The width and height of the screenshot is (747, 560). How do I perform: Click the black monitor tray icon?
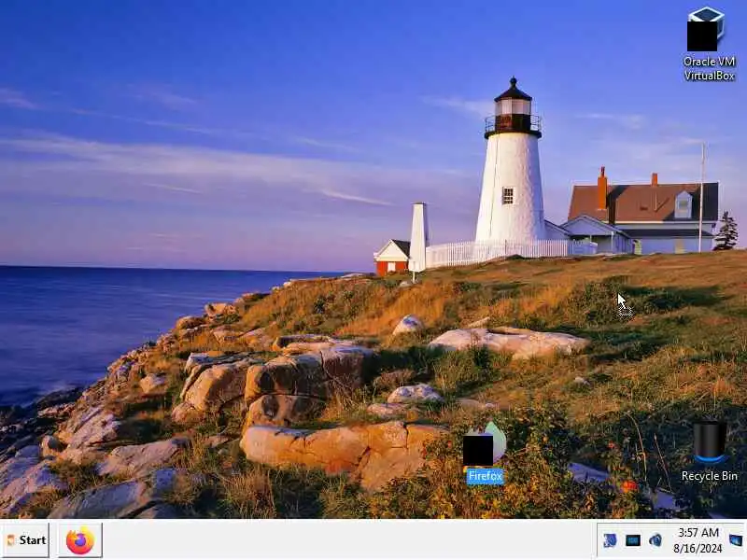[x=633, y=540]
